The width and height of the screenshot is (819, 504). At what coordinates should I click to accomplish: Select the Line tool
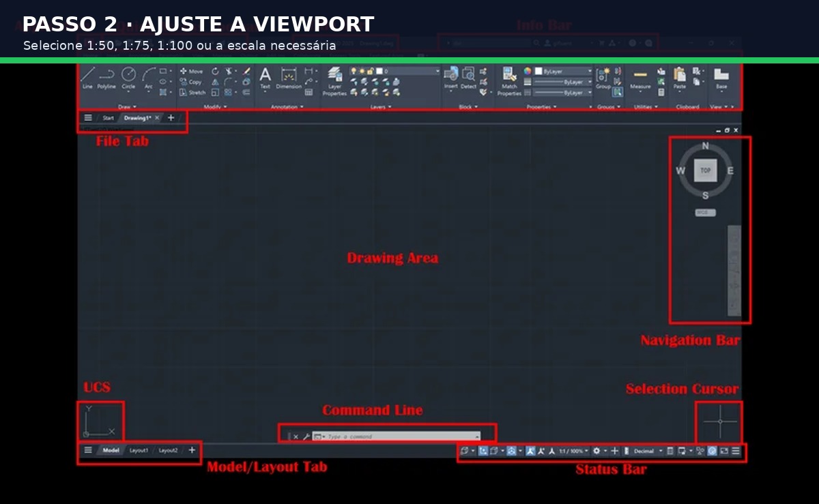(87, 78)
